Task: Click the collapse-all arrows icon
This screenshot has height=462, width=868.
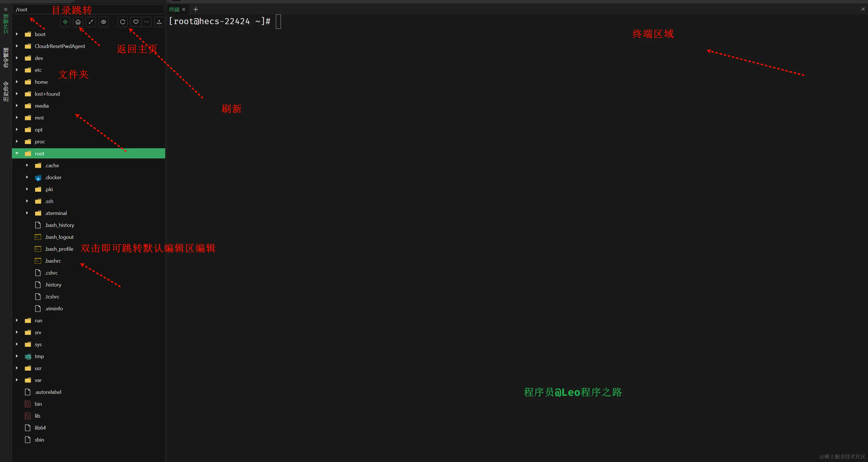Action: [x=91, y=22]
